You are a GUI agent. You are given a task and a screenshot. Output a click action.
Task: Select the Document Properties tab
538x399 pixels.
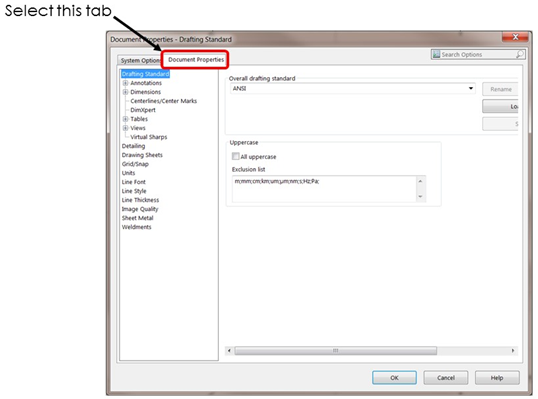[196, 59]
